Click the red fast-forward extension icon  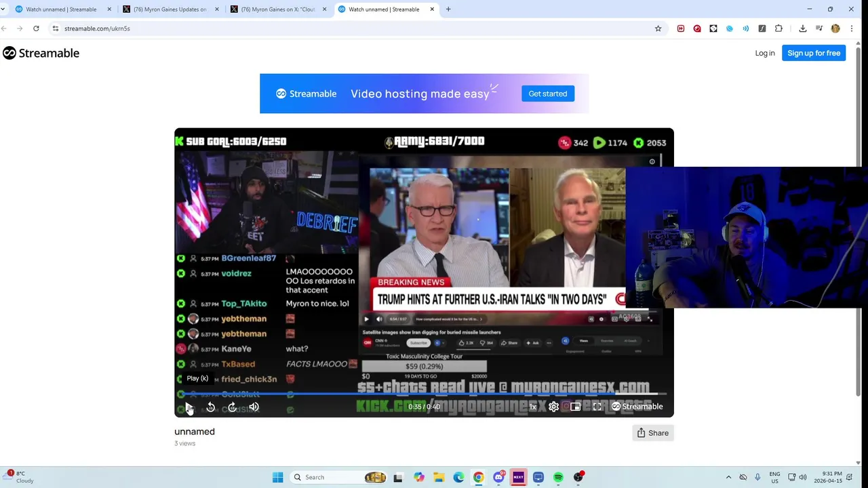coord(681,28)
